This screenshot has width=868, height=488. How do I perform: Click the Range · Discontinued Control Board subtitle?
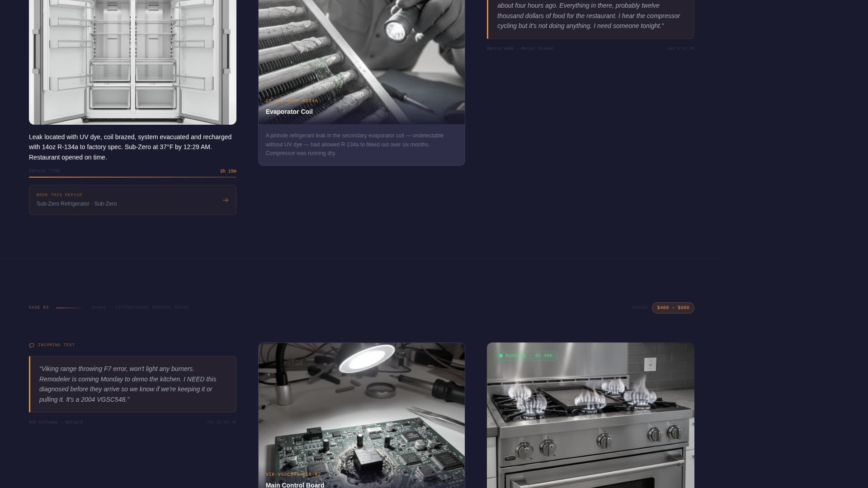141,308
